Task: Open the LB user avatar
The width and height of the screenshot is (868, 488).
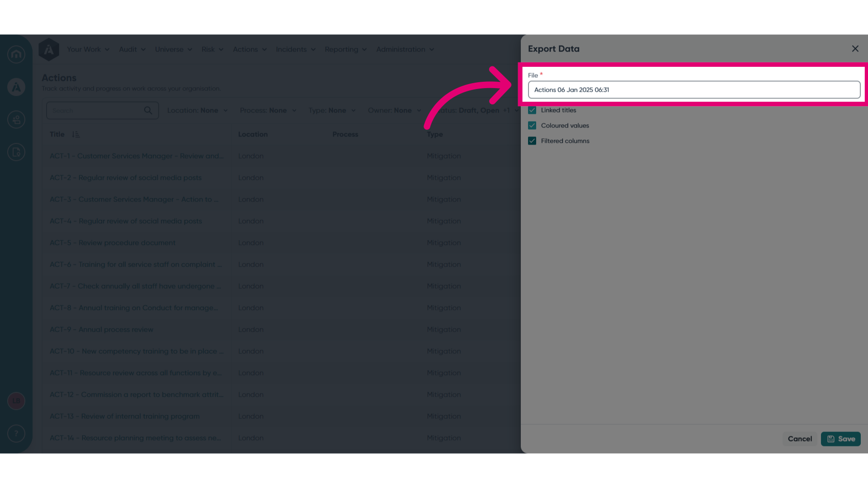Action: [x=16, y=401]
